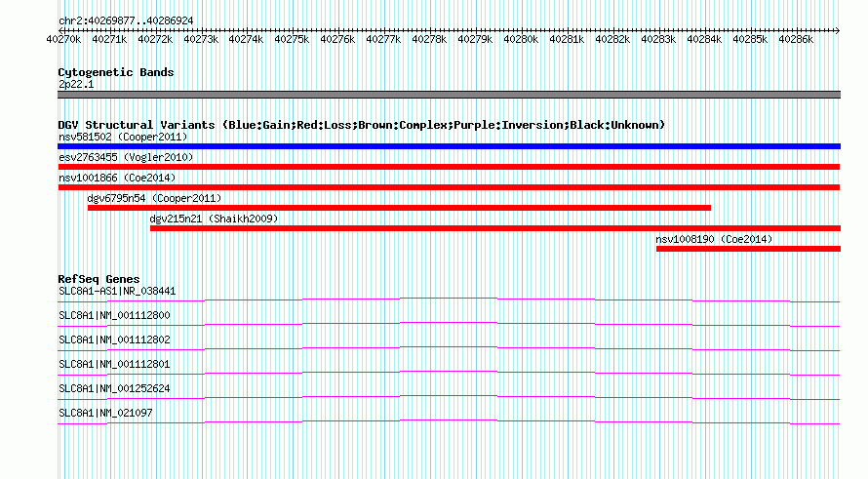Click the 40277k ruler tick label
868x479 pixels.
pos(383,39)
